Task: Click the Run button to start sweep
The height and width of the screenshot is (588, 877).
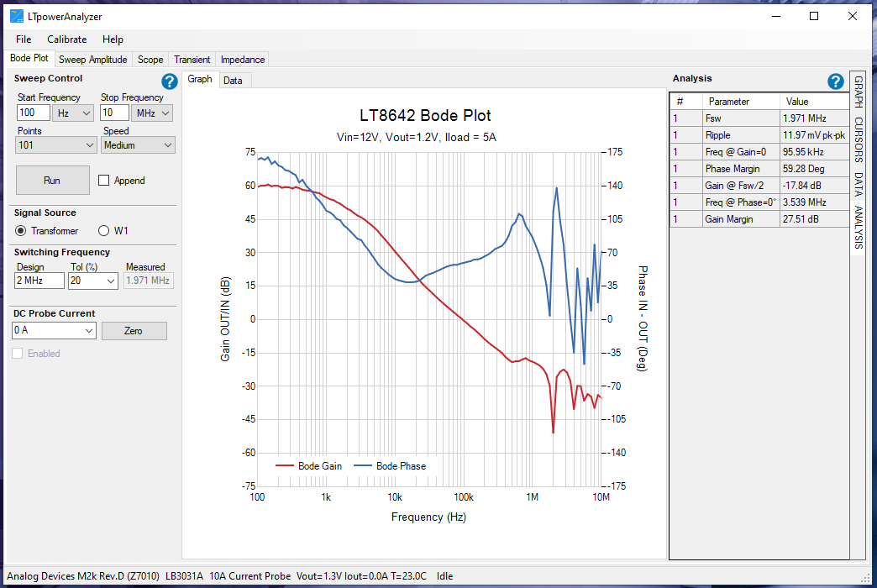Action: coord(52,180)
